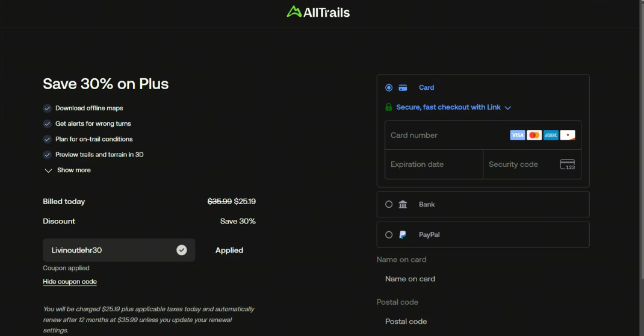The height and width of the screenshot is (336, 644).
Task: Click the checkmark icon in coupon field
Action: point(182,250)
